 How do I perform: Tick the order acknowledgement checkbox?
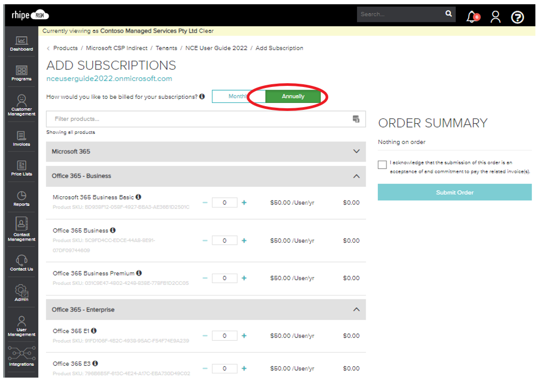[x=382, y=165]
